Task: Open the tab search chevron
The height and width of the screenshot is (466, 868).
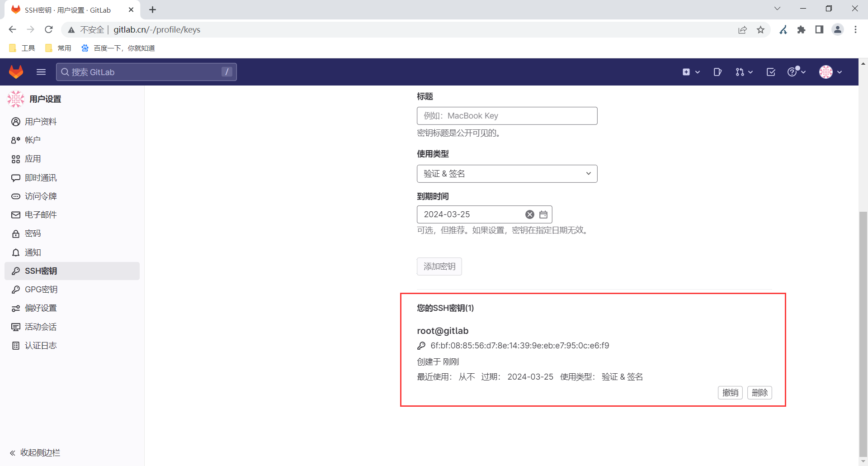Action: tap(778, 9)
